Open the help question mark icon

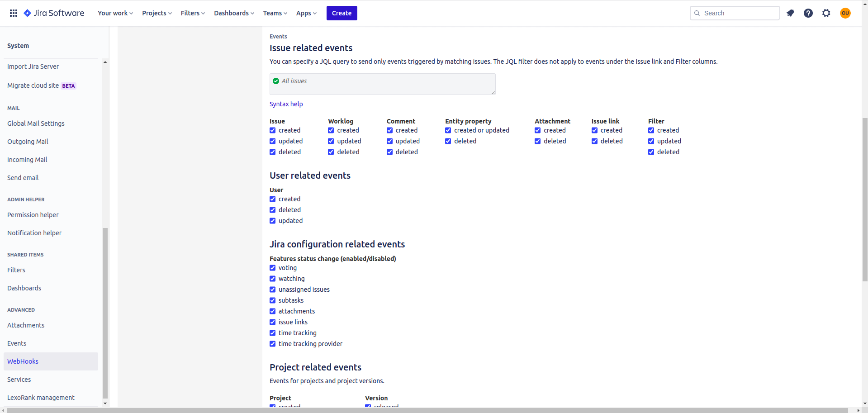[808, 13]
